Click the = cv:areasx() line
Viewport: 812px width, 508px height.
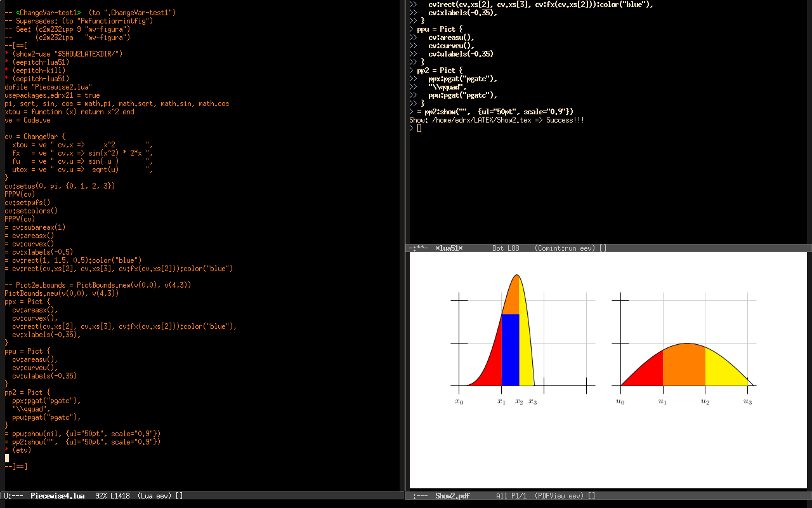[29, 236]
